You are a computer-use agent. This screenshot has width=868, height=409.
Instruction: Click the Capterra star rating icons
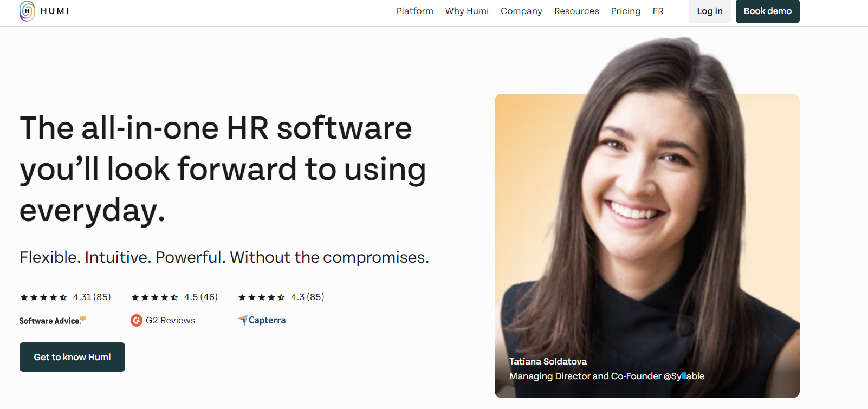tap(261, 297)
